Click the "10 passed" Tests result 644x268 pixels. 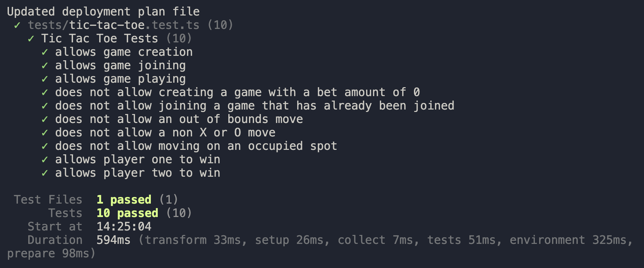127,213
